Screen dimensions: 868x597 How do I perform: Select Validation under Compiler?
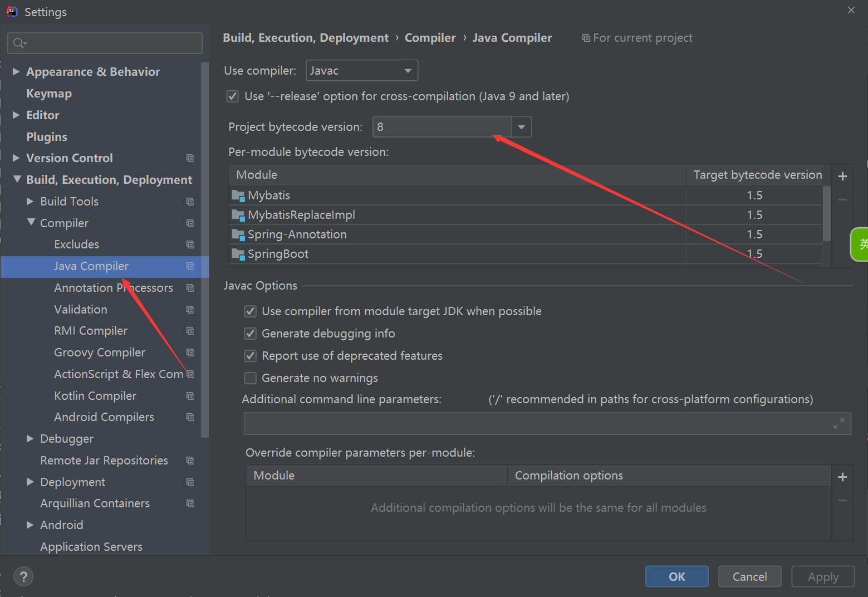pos(81,310)
